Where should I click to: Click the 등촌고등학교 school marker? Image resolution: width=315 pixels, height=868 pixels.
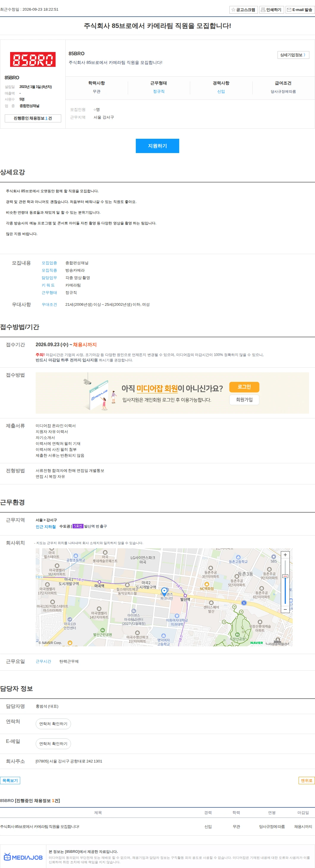(238, 557)
